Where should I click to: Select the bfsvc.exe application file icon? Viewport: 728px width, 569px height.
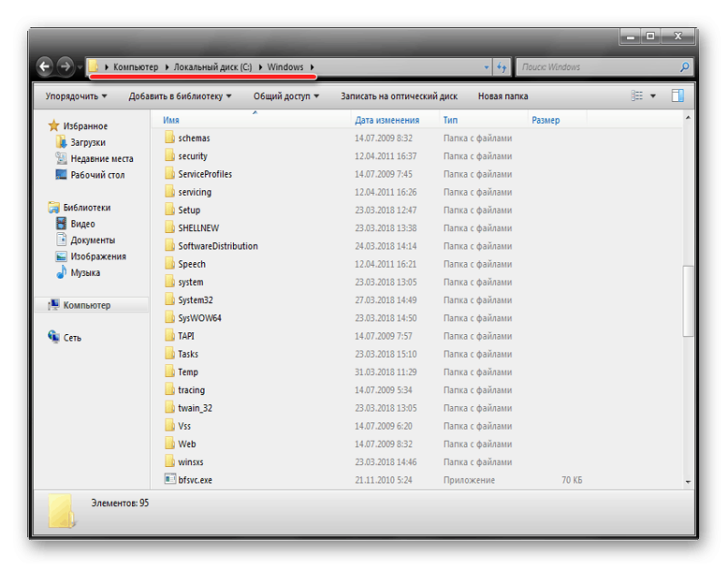pyautogui.click(x=169, y=480)
